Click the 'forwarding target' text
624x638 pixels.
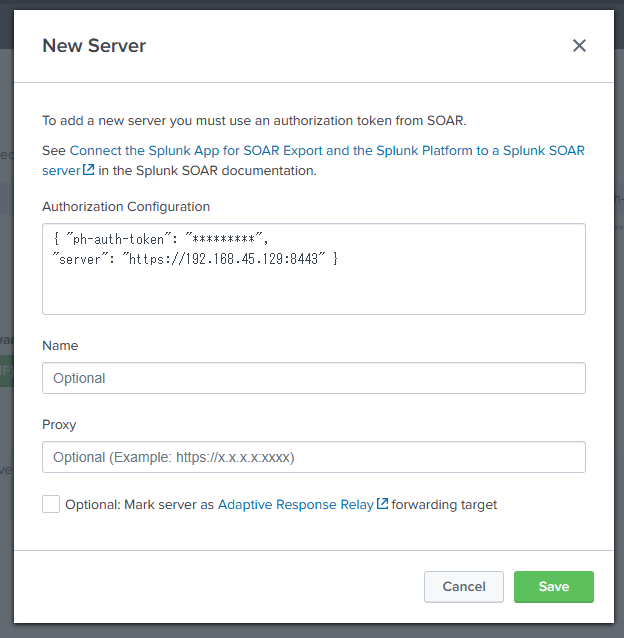click(x=444, y=505)
